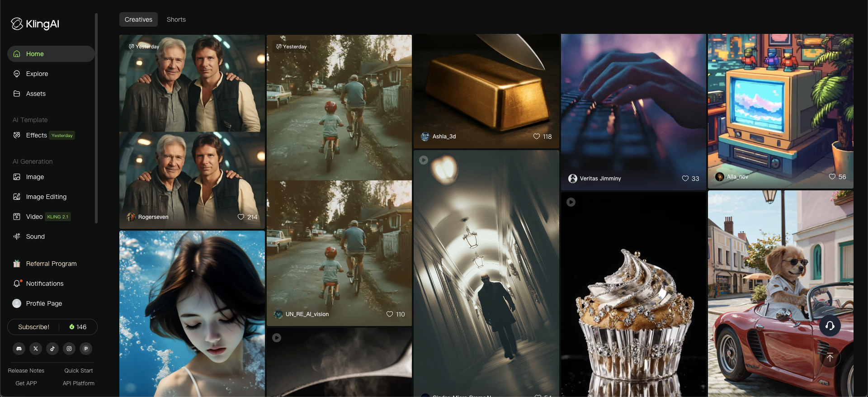
Task: Open Rogerseven's avatar
Action: click(131, 217)
